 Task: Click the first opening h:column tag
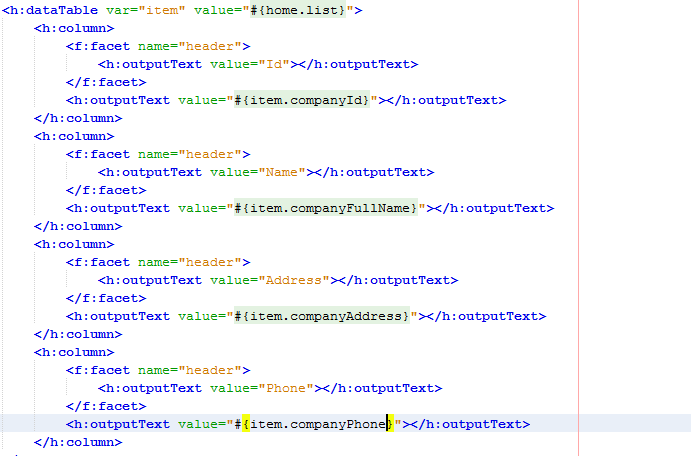pos(74,28)
